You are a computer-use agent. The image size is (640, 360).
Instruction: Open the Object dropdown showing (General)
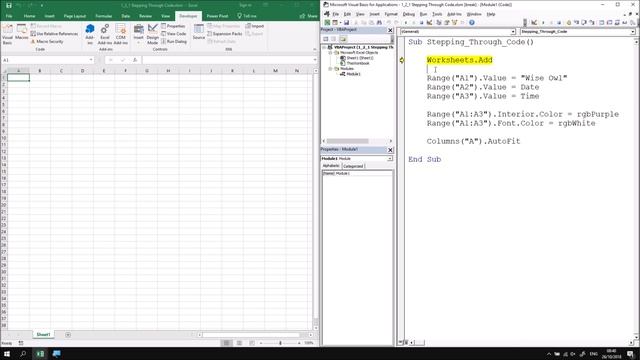[458, 31]
